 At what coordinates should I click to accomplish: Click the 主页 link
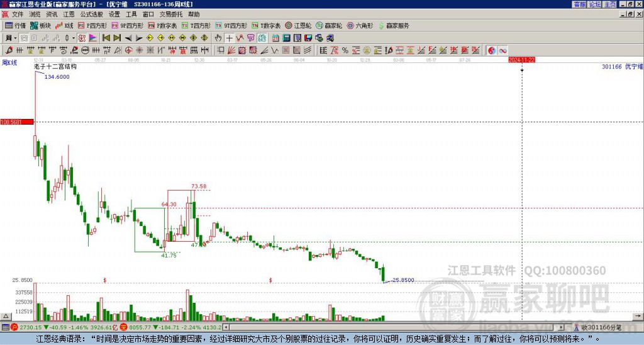[610, 4]
